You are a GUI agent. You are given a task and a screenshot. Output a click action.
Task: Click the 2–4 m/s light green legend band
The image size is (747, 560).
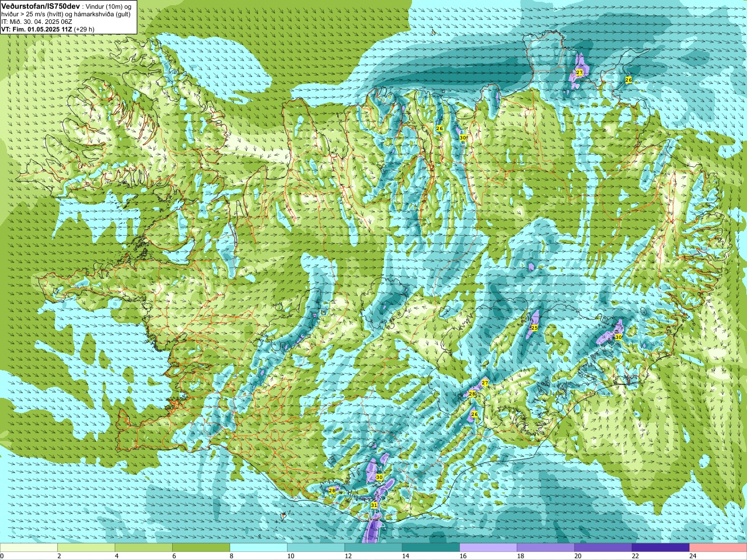click(x=86, y=548)
